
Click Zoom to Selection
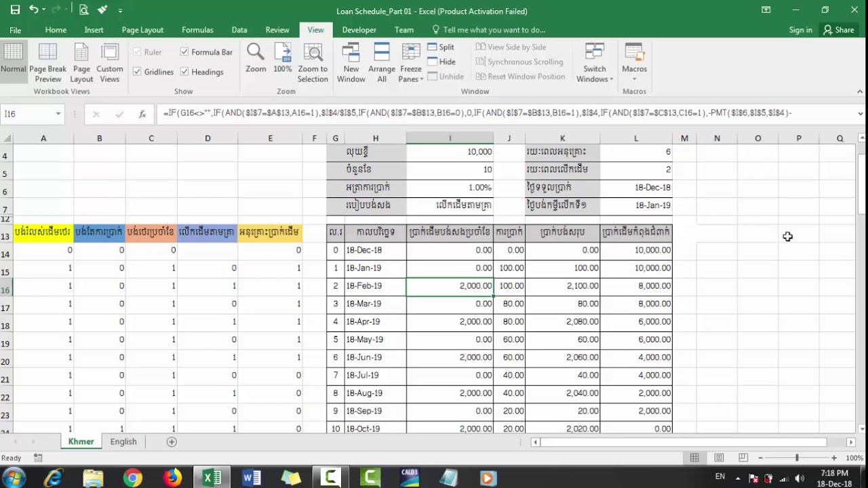(x=313, y=62)
